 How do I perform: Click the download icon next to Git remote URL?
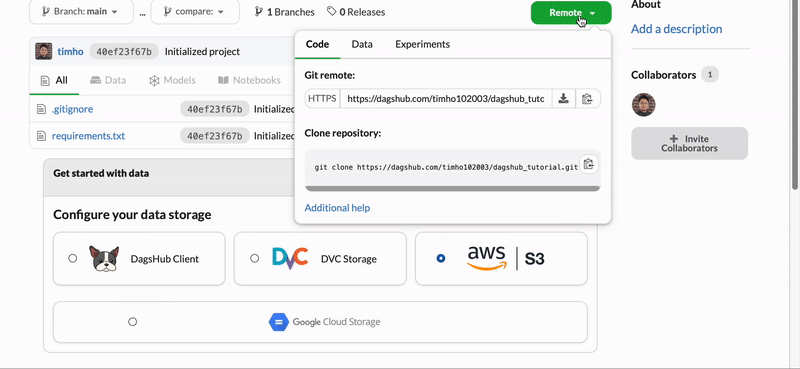click(x=563, y=99)
